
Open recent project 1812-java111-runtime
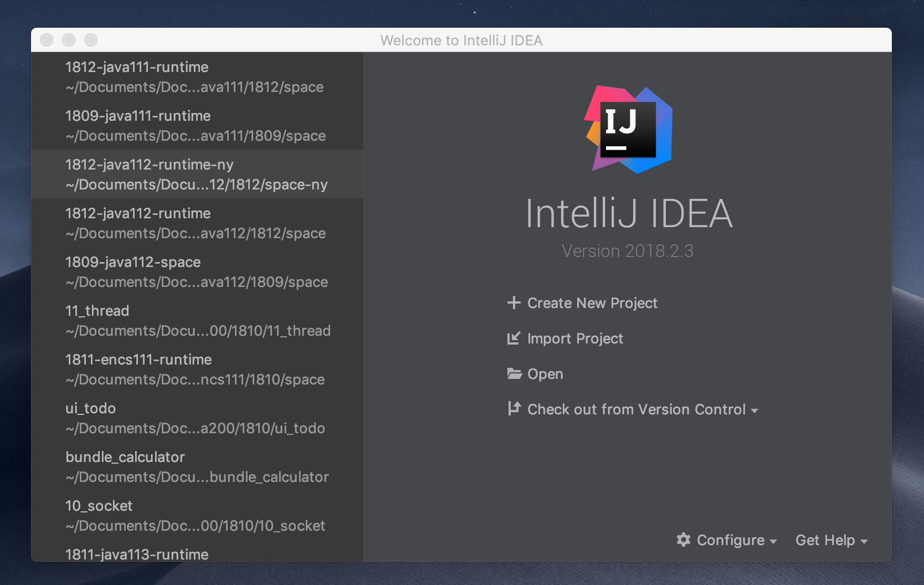[197, 76]
